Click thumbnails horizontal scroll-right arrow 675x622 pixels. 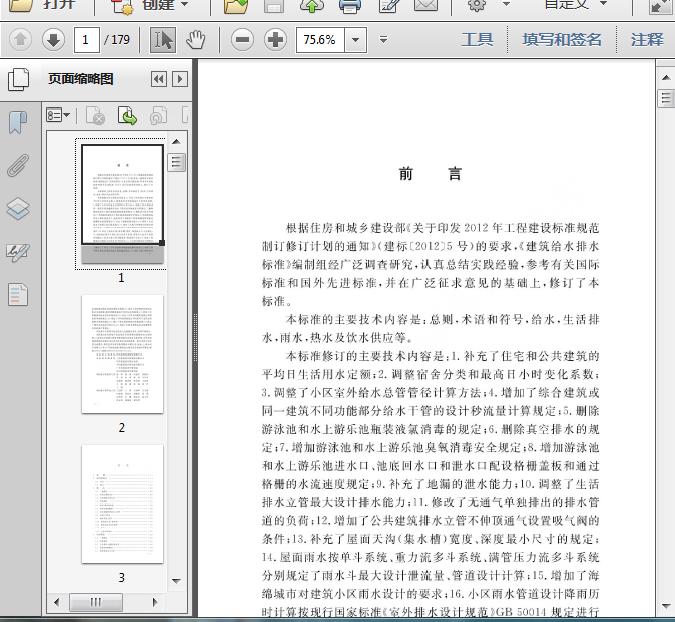(155, 602)
